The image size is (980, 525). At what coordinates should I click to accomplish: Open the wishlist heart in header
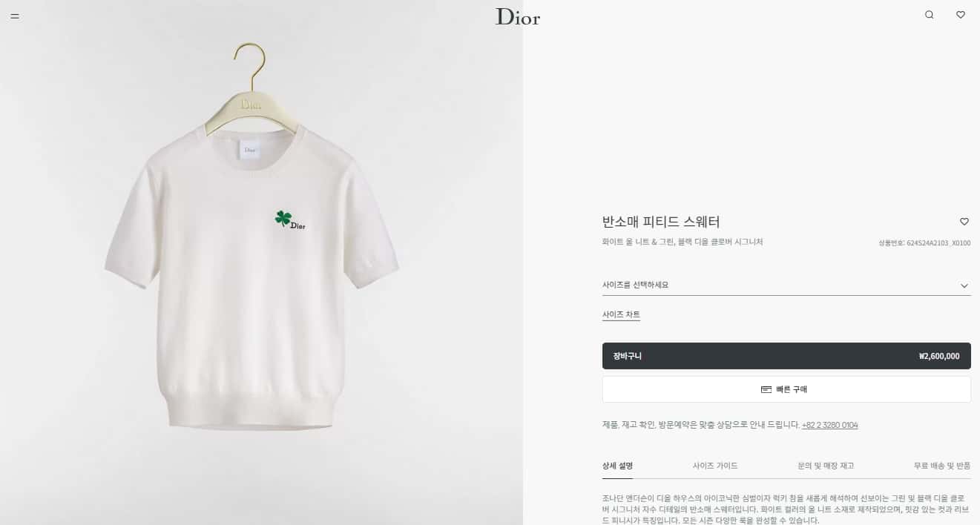(960, 15)
